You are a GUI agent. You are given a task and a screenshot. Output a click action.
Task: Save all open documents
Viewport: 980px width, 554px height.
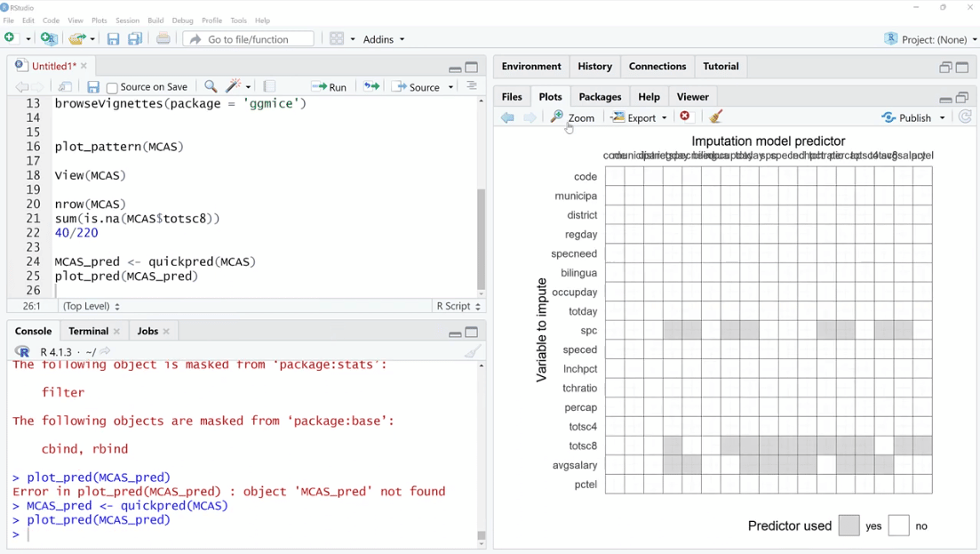coord(135,39)
